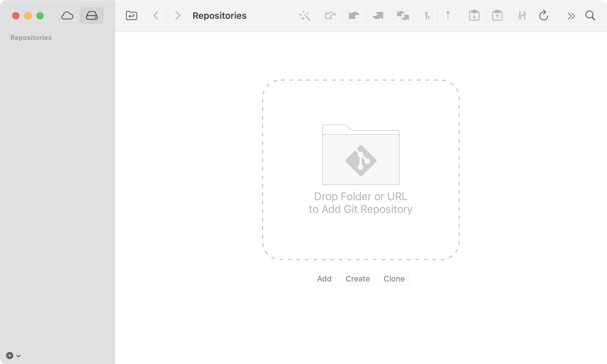This screenshot has width=607, height=364.
Task: Toggle the sidebar with the leftmost toolbar icon
Action: (x=131, y=15)
